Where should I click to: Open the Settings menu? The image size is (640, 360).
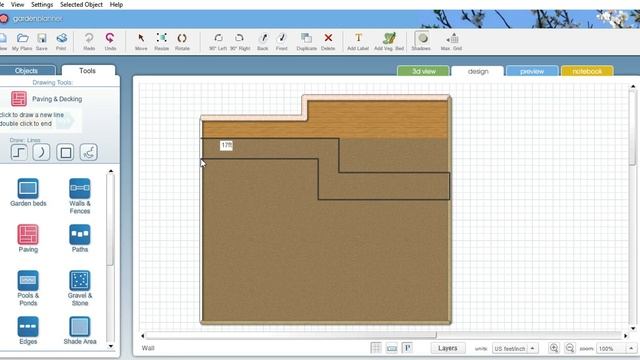(42, 4)
